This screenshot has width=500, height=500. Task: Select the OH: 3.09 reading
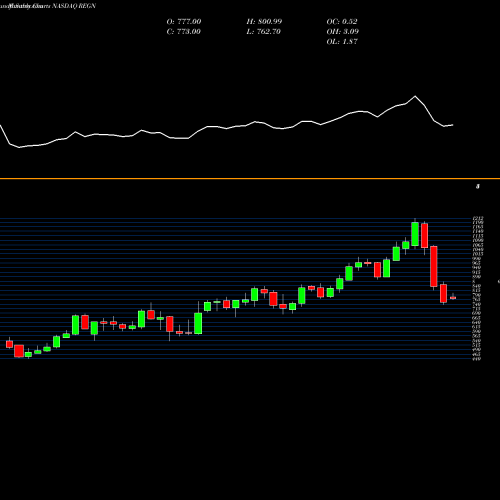pyautogui.click(x=342, y=31)
